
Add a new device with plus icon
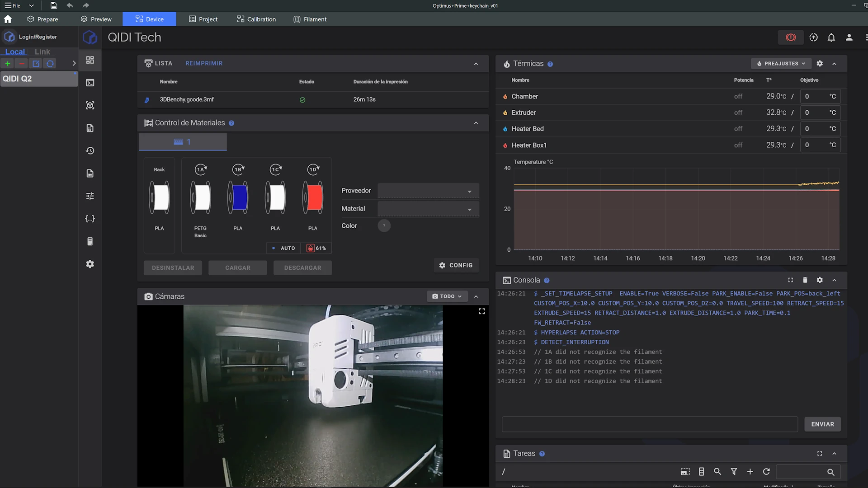(8, 64)
